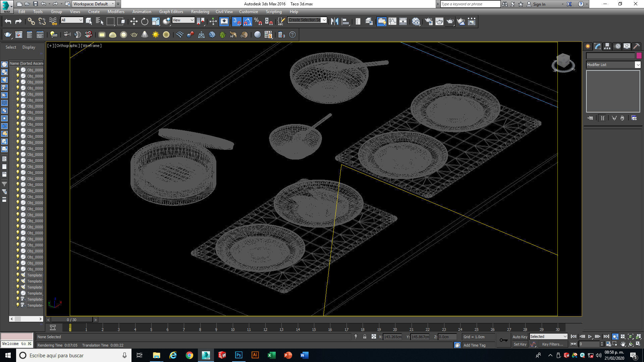Open the key filter Selected dropdown
The image size is (644, 362).
point(548,337)
